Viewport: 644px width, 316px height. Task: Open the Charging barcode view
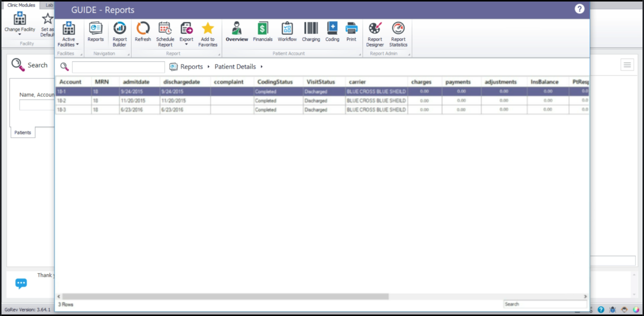[311, 32]
